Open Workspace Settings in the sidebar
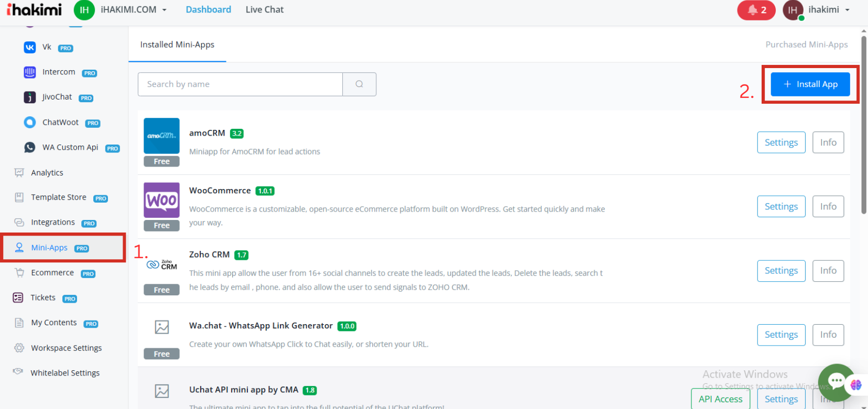The image size is (868, 409). (x=66, y=348)
